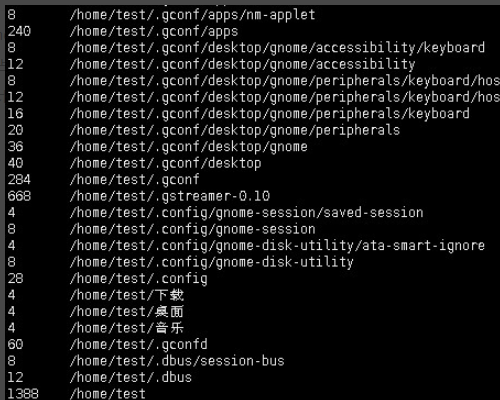
Task: Select the /home/test/下载 directory line
Action: pos(127,295)
